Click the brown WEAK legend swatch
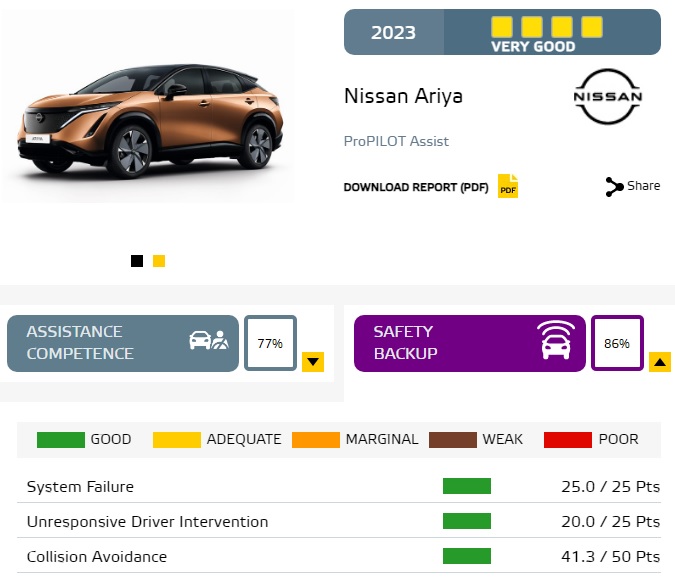Viewport: 675px width, 580px height. tap(453, 440)
